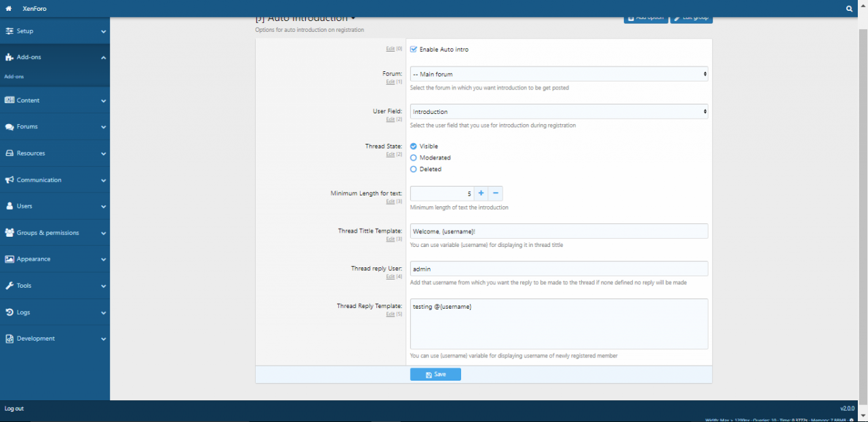Toggle the Enable Auto intro checkbox
Viewport: 868px width, 422px height.
[414, 50]
